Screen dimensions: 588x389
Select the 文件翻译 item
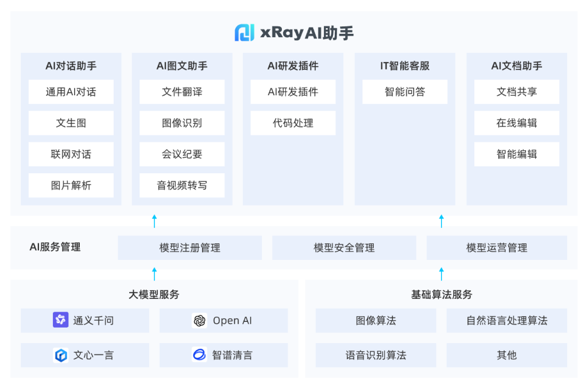point(182,92)
